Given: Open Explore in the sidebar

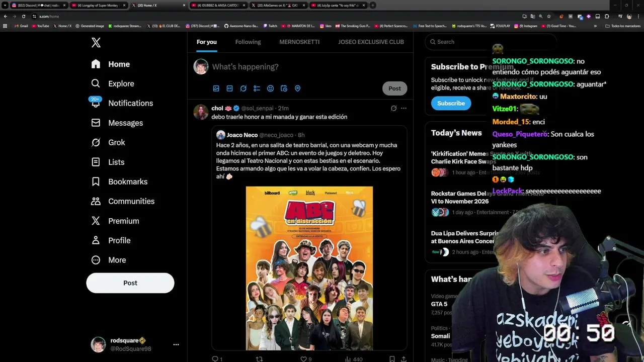Looking at the screenshot, I should tap(113, 84).
